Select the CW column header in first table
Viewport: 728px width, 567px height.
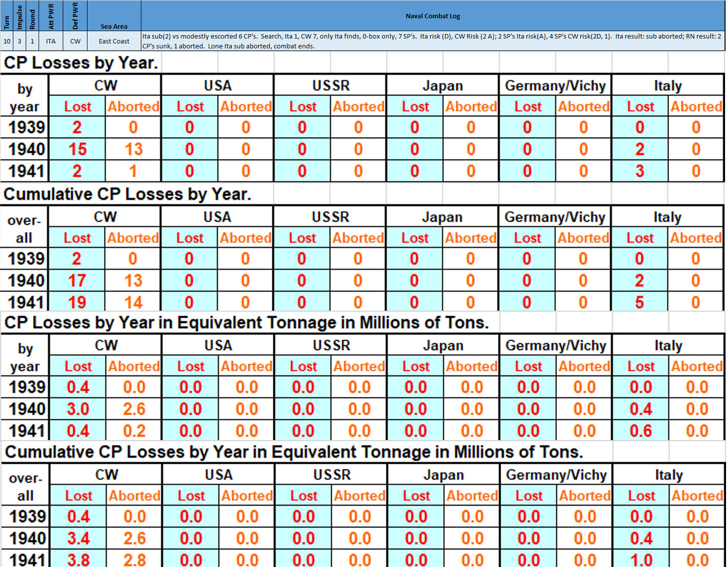point(104,85)
